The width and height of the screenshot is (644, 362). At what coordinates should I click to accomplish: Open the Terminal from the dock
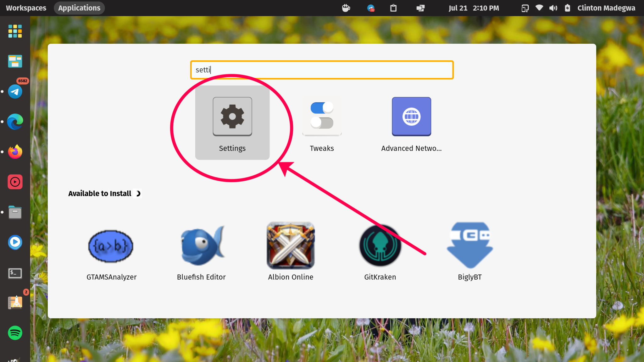[15, 273]
